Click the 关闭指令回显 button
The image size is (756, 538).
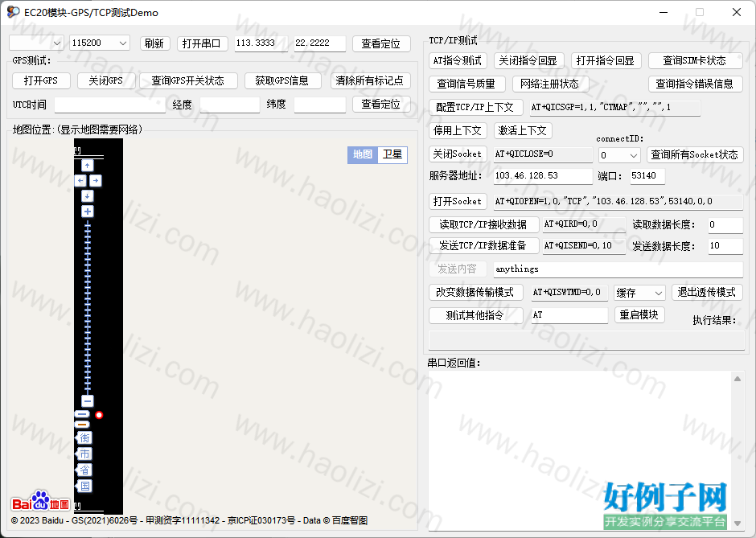click(528, 60)
